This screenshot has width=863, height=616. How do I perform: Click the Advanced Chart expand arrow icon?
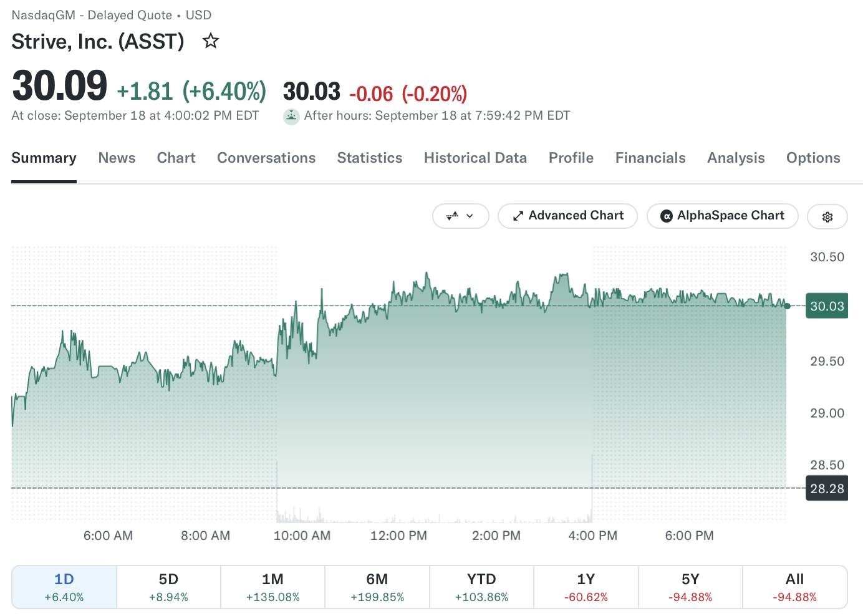[x=518, y=216]
